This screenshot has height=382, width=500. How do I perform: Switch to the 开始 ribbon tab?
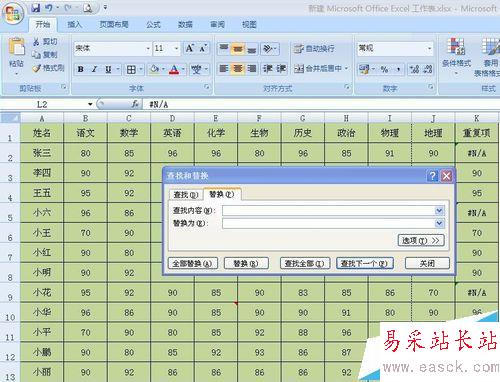pyautogui.click(x=43, y=24)
